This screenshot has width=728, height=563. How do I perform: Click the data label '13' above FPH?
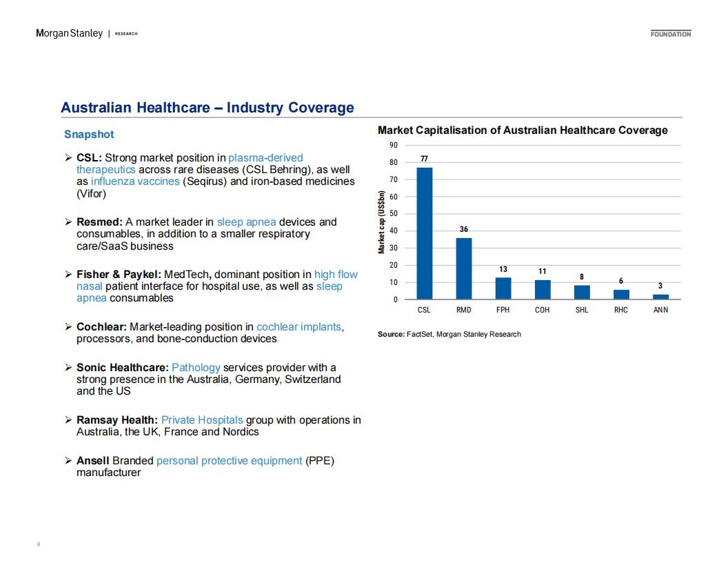(x=503, y=269)
